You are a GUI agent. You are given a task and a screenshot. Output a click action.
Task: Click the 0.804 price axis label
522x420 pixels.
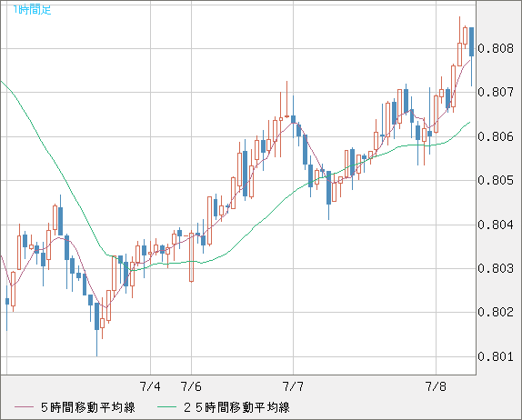(x=496, y=225)
